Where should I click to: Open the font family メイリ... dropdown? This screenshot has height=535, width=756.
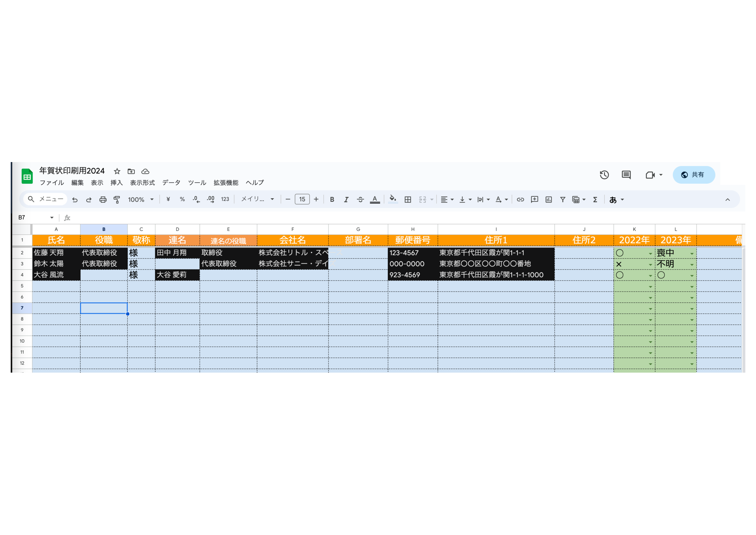click(x=258, y=199)
